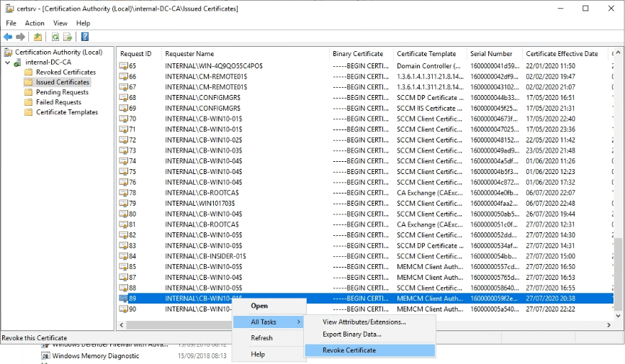Click the internal-DC-CA server icon
625x364 pixels.
point(18,63)
